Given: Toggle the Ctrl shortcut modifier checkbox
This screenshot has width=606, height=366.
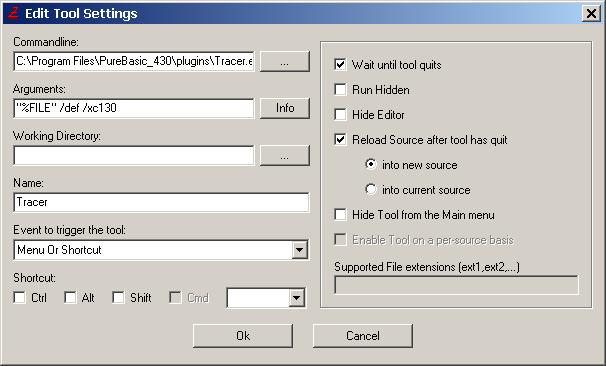Looking at the screenshot, I should coord(19,298).
